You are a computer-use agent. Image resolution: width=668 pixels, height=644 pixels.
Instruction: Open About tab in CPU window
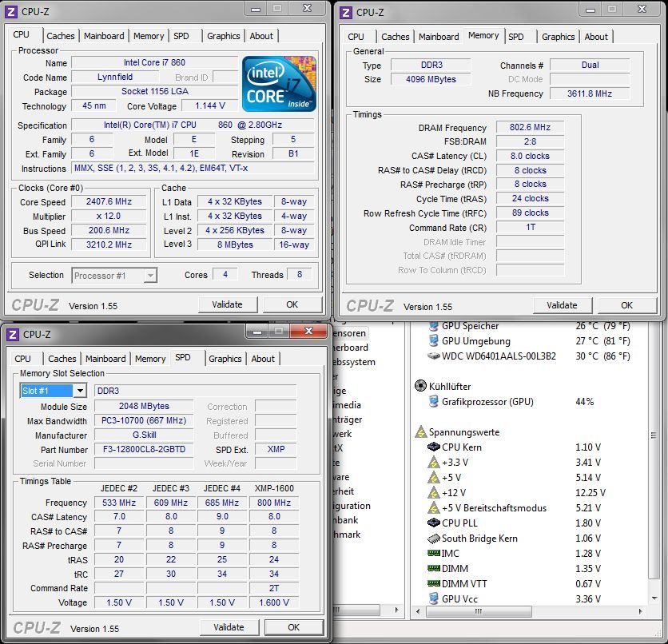(261, 36)
